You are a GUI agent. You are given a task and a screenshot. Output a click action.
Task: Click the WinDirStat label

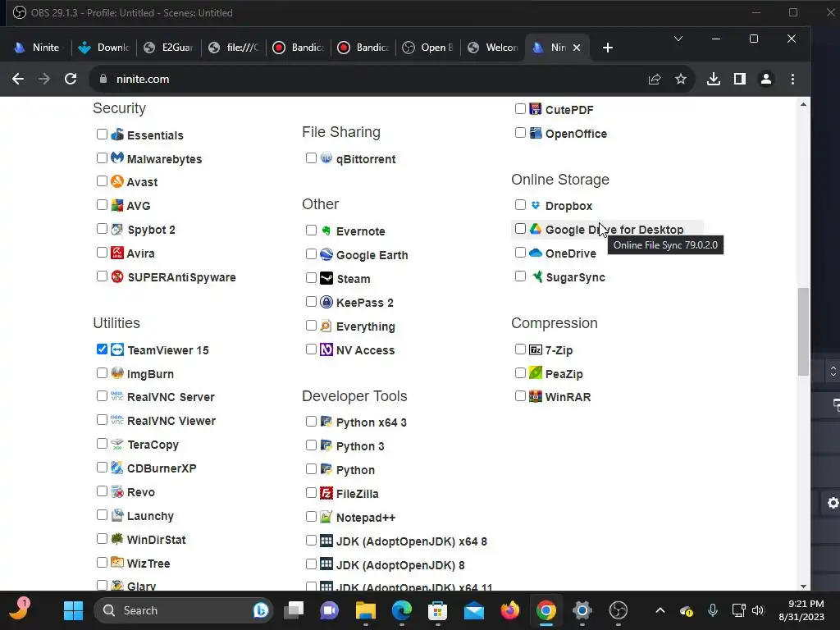pos(157,540)
